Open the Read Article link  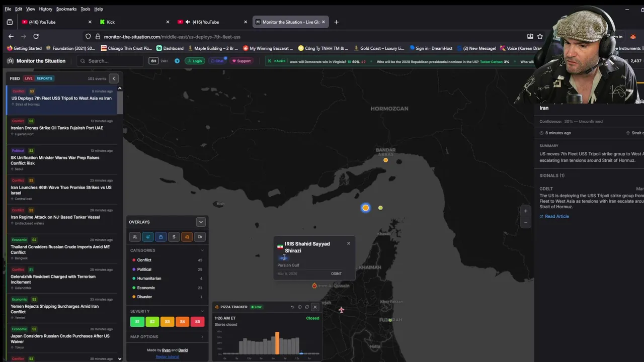554,216
